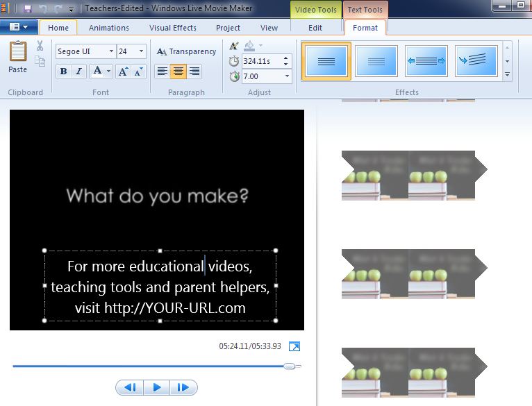
Task: Select the fly-in from side text effect
Action: click(x=425, y=61)
